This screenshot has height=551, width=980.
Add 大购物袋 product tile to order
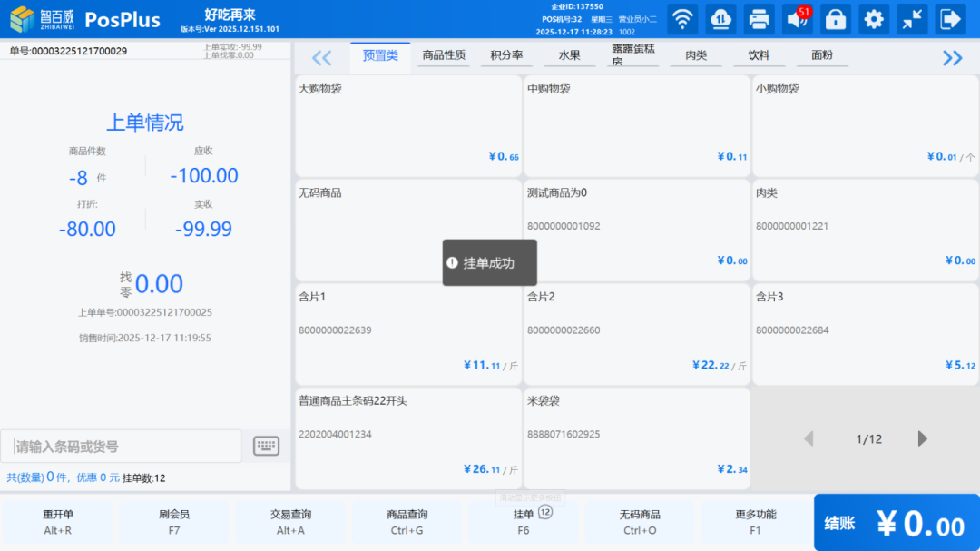tap(408, 125)
